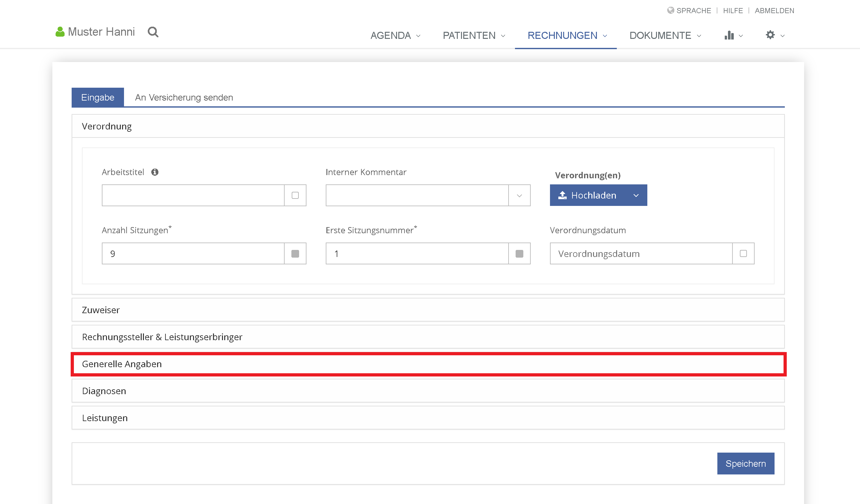Expand the Generelle Angaben section

(x=428, y=364)
